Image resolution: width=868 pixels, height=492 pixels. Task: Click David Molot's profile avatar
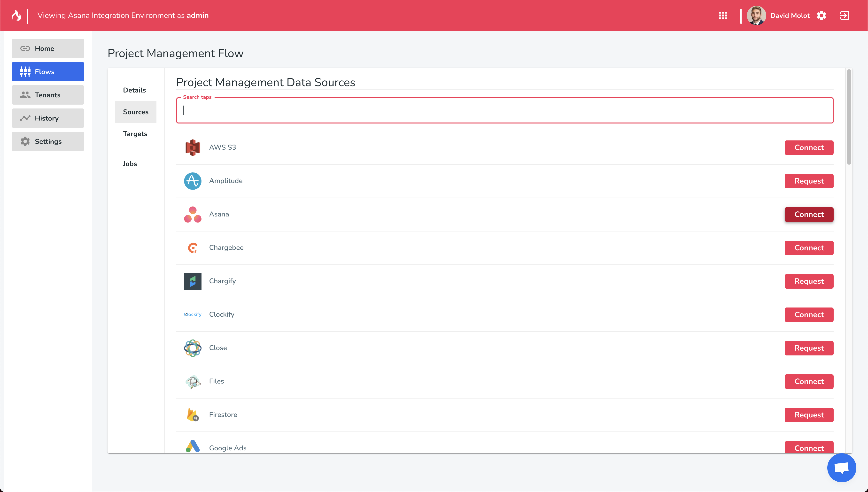(x=756, y=15)
